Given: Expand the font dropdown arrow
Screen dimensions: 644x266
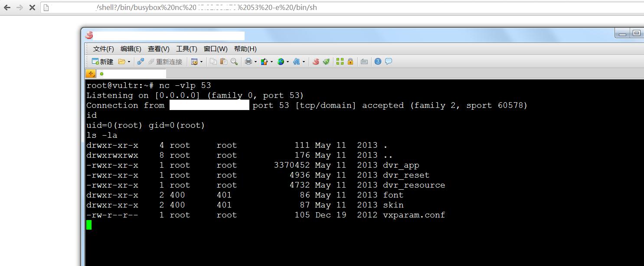Looking at the screenshot, I should point(304,62).
